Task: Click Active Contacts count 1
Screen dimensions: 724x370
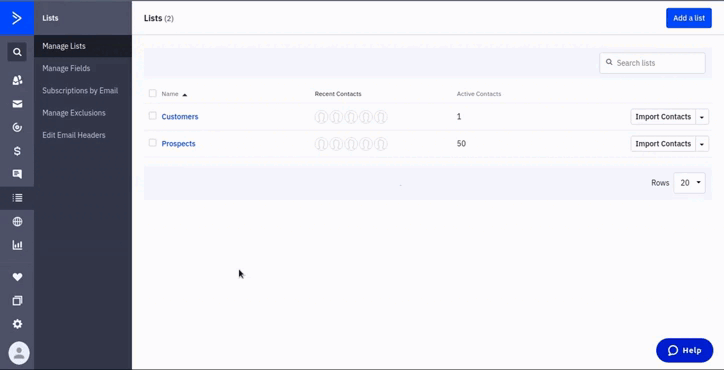Action: (459, 117)
